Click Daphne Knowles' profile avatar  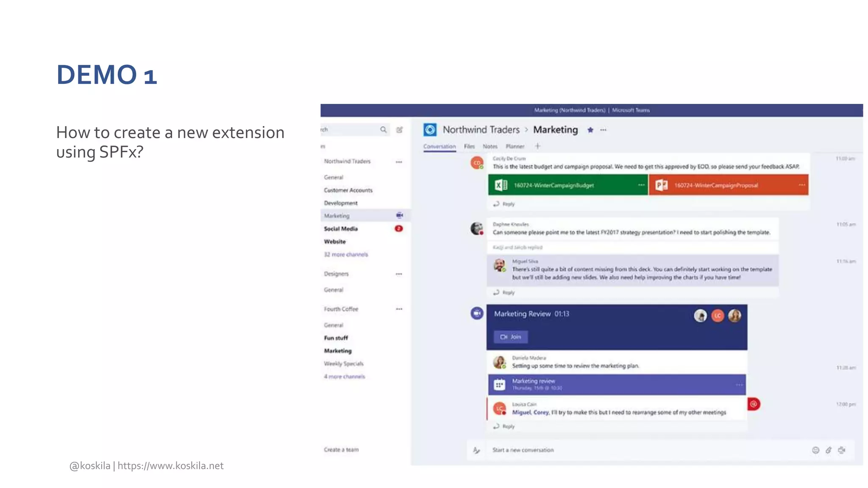477,228
